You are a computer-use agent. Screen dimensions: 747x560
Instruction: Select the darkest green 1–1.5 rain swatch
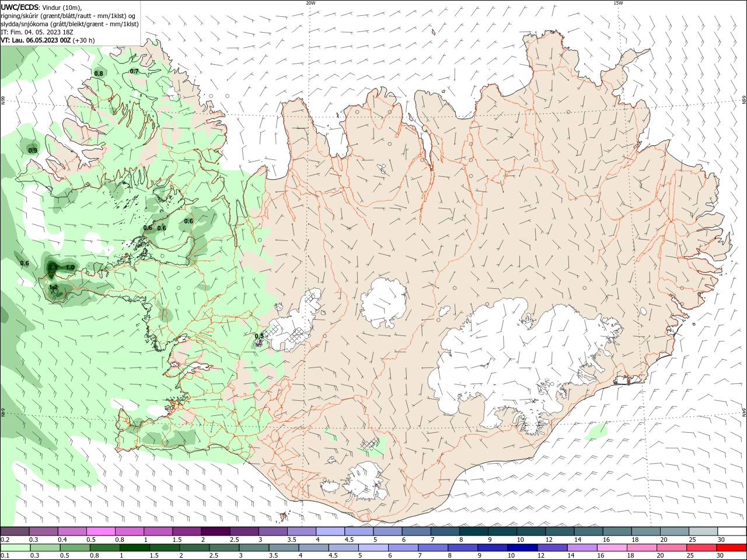(134, 548)
